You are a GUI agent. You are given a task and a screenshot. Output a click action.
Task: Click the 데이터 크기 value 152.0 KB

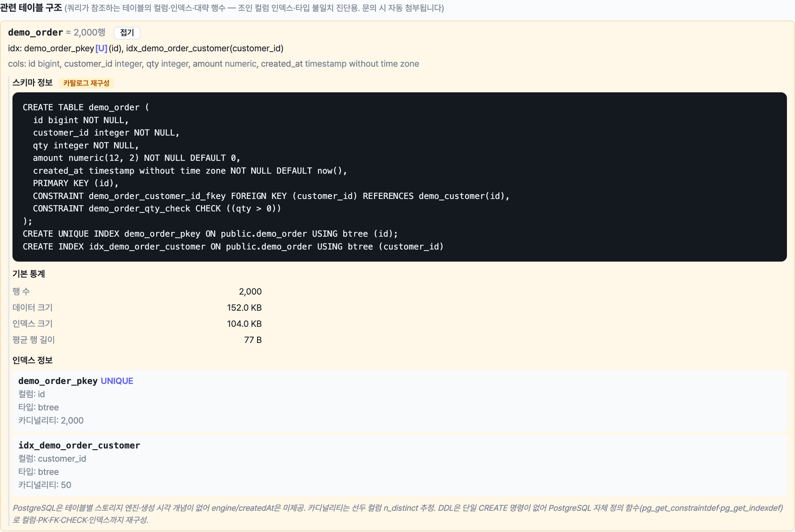pyautogui.click(x=244, y=308)
